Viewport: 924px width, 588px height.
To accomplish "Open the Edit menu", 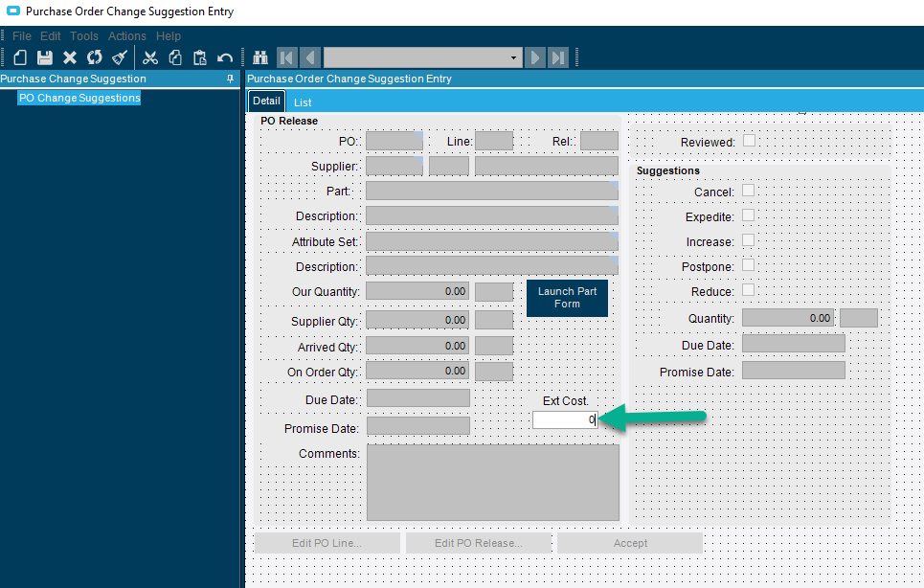I will (x=50, y=36).
